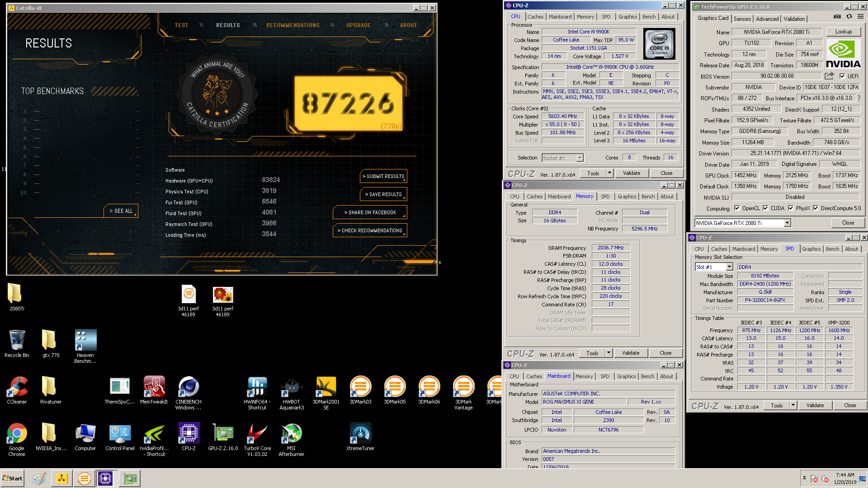Launch 3DMark Vantage
The image size is (868, 488).
click(x=463, y=393)
